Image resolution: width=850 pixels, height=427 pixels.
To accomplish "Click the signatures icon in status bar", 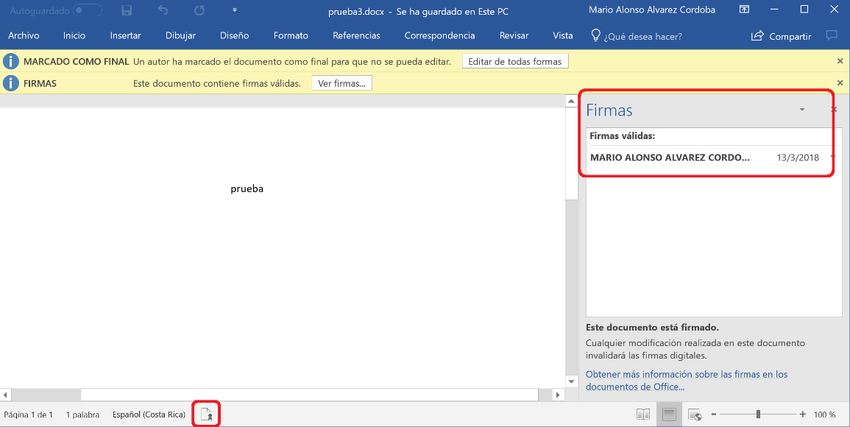I will tap(207, 414).
